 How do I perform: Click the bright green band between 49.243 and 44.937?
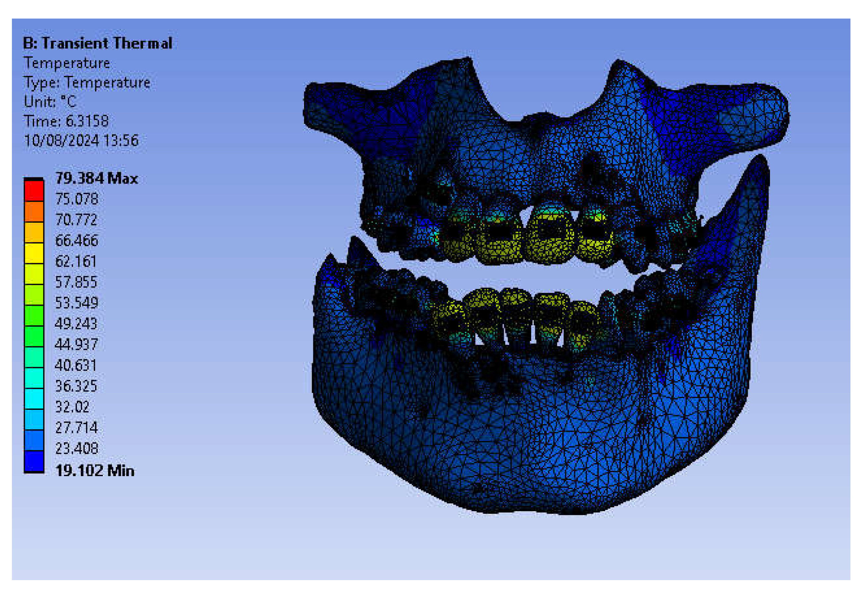pos(34,336)
